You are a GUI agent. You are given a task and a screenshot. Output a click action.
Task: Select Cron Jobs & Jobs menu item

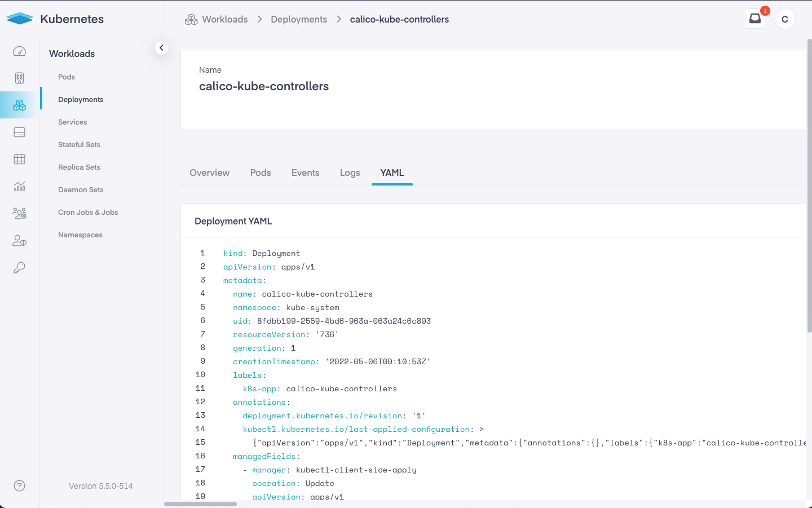click(88, 213)
